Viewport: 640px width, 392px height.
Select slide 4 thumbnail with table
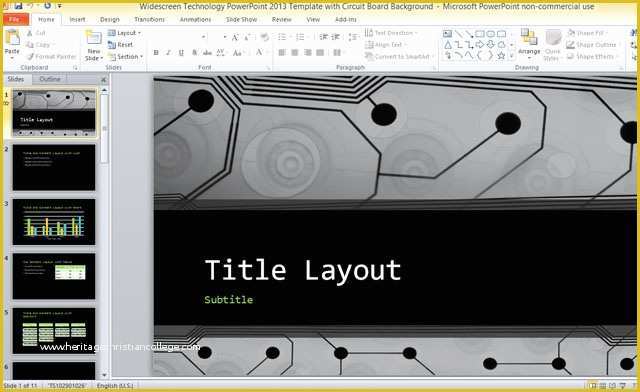tap(54, 276)
